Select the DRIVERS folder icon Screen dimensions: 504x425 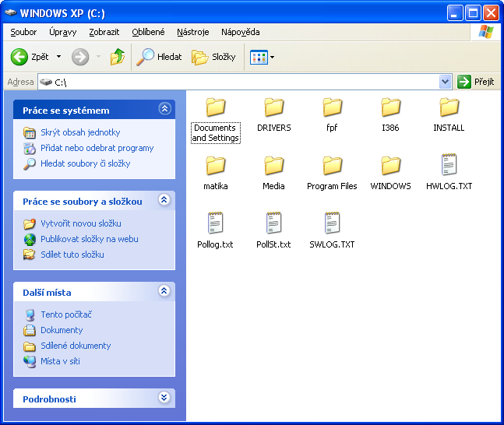(x=274, y=107)
